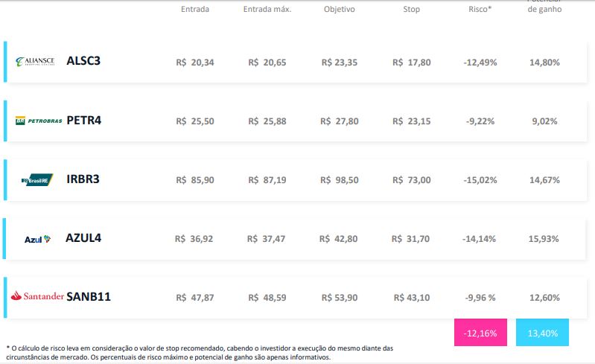Click the Risco* column header
The image size is (595, 364).
point(480,9)
